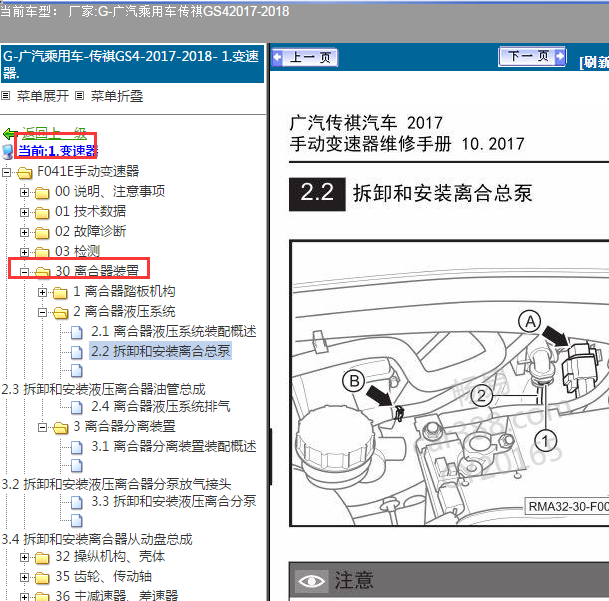Click the folder icon for 32 操纵机构、壳体
This screenshot has height=601, width=609.
point(42,557)
